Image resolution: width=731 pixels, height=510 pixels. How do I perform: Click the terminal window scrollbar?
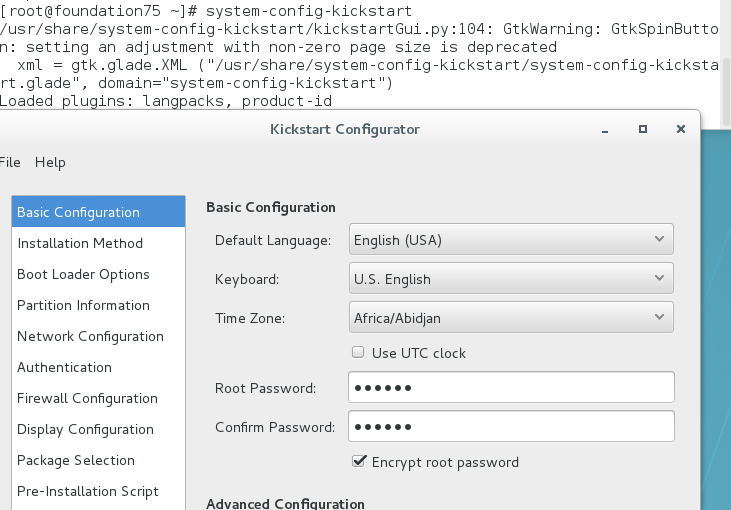726,91
